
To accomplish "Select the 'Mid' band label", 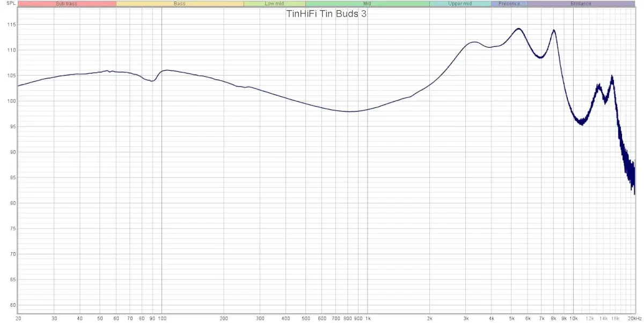I will 367,3.
